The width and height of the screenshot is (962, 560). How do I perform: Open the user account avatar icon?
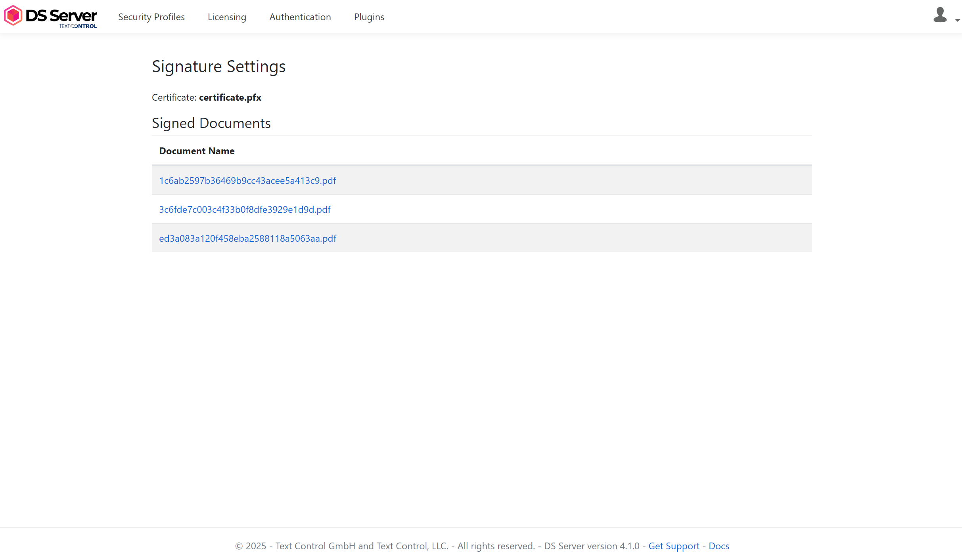point(940,15)
